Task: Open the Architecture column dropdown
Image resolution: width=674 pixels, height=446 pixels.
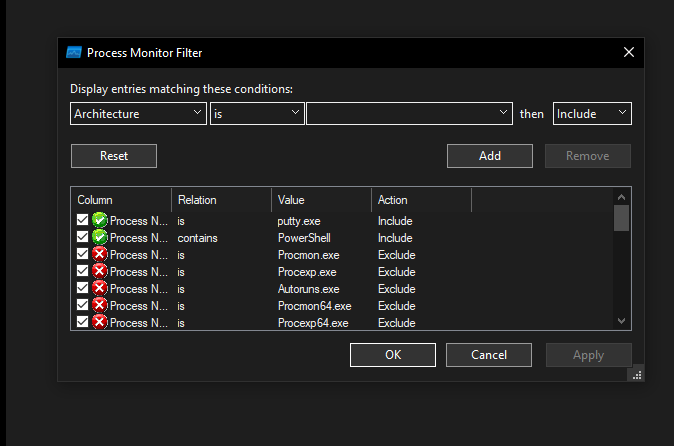Action: 138,114
